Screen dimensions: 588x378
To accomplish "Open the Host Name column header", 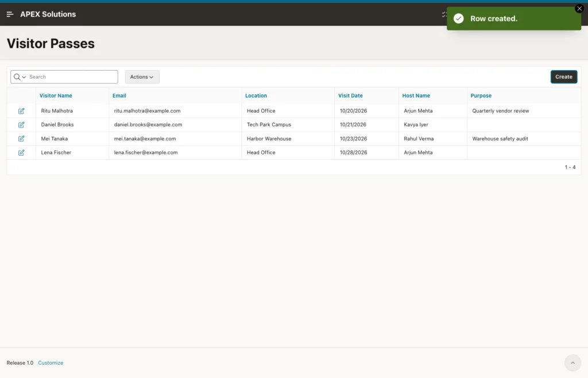I will pyautogui.click(x=416, y=95).
